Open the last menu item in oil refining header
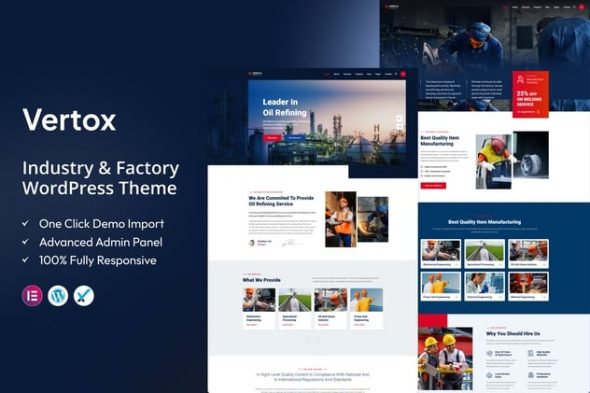 tap(388, 74)
